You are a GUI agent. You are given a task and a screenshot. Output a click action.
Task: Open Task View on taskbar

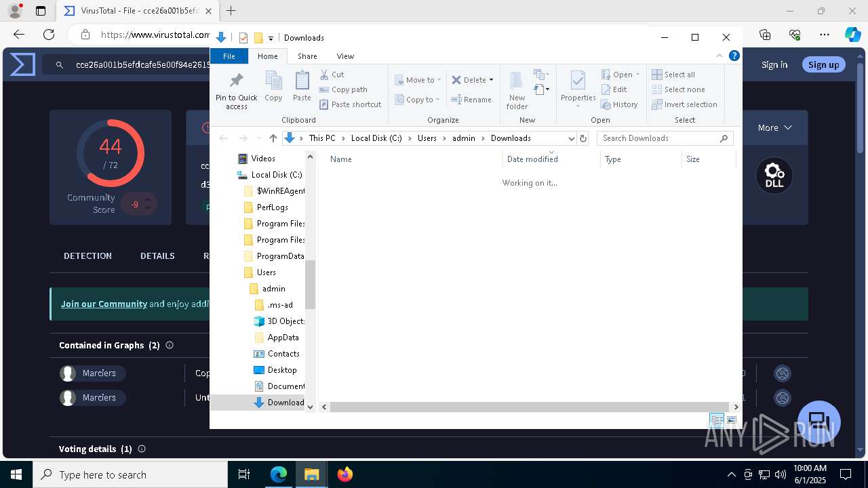click(x=244, y=474)
